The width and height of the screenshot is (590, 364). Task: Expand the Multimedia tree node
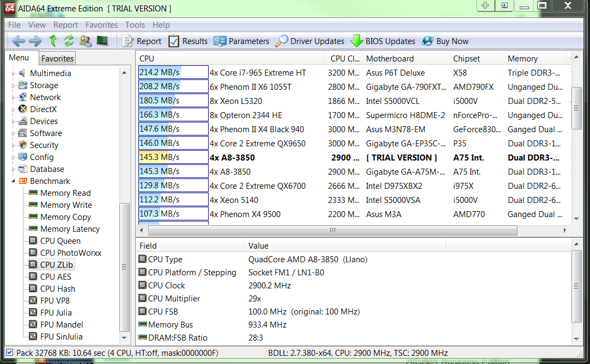coord(13,73)
